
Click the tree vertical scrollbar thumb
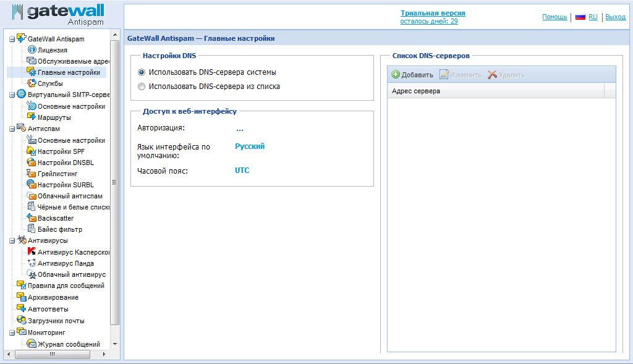(x=114, y=182)
